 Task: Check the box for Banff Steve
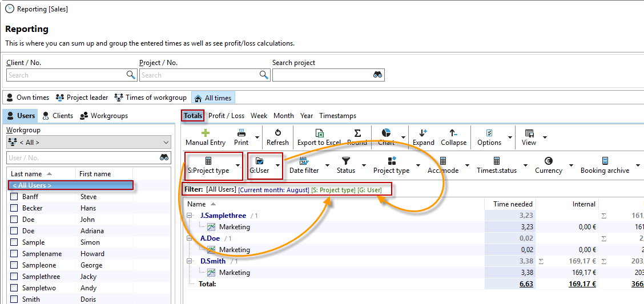click(14, 197)
